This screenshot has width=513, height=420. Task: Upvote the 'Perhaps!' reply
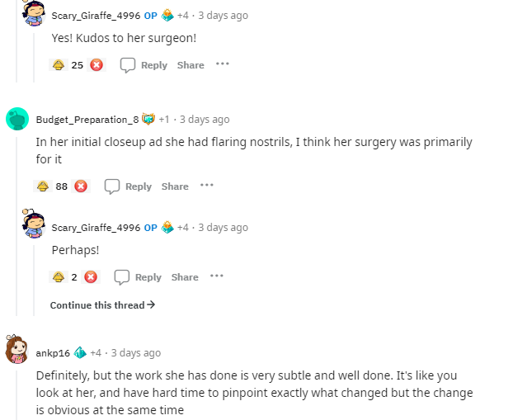[x=59, y=277]
